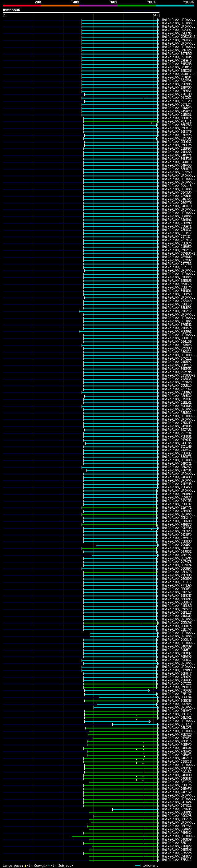Select the UniRef100_A7AVP6 hit label

[177, 135]
